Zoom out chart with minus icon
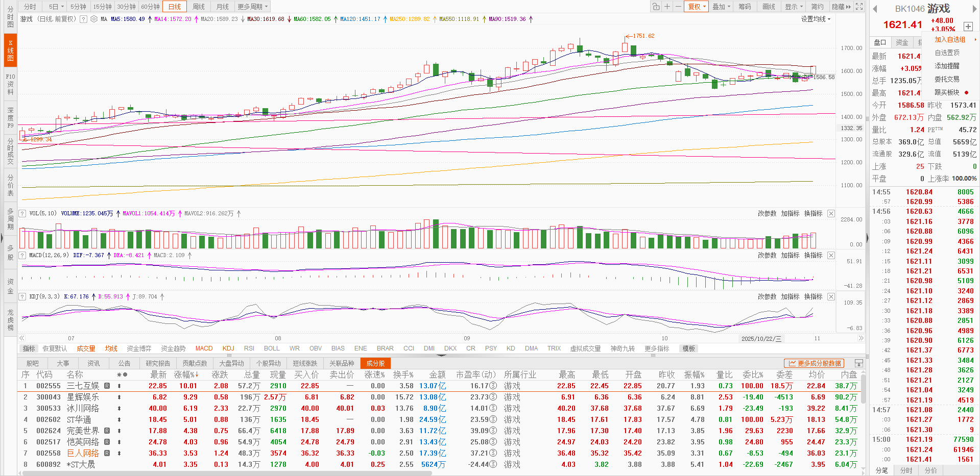This screenshot has width=980, height=476. 678,7
